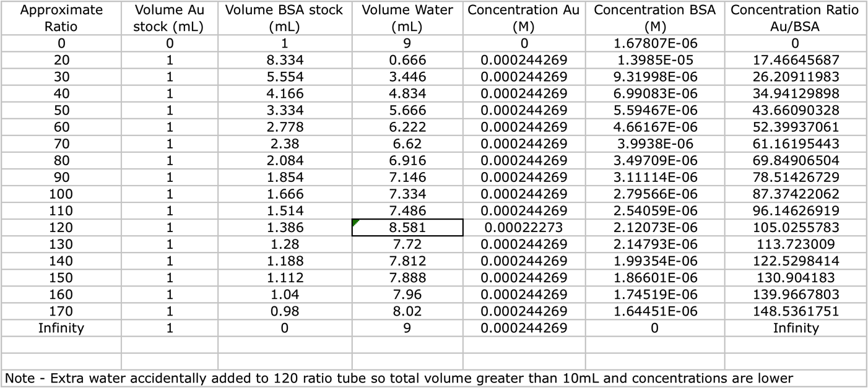The image size is (868, 388).
Task: Select the cell with value 0.00022273
Action: tap(524, 227)
